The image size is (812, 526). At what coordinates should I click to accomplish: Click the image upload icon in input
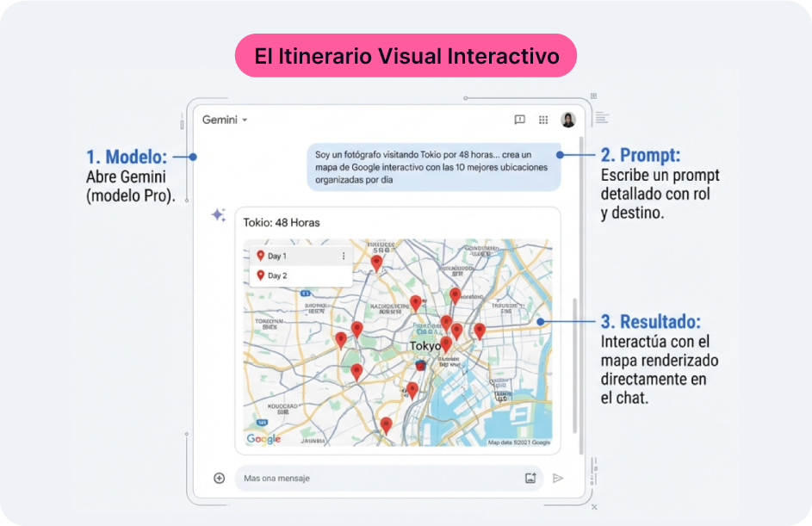click(530, 478)
